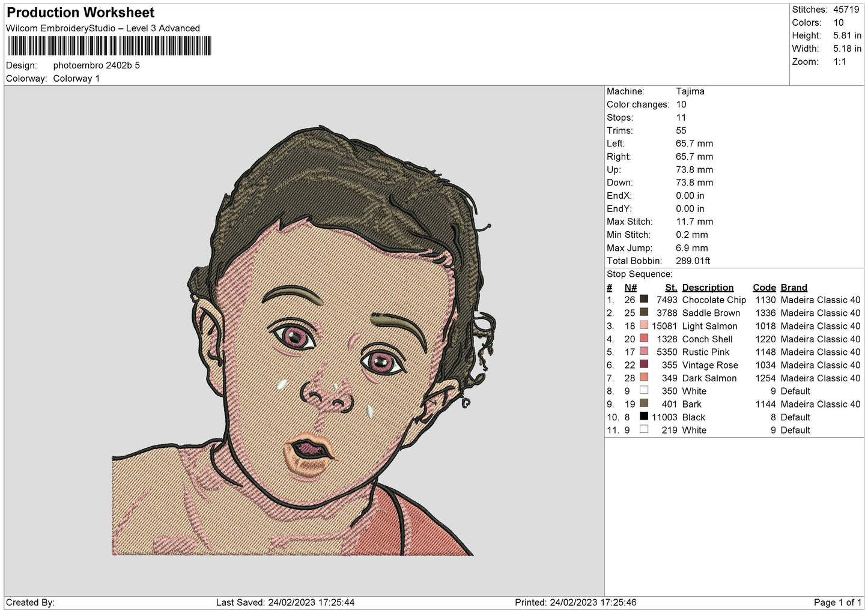Click code '1034' in Vintage Rose row
Screen dimensions: 868x613
point(765,365)
